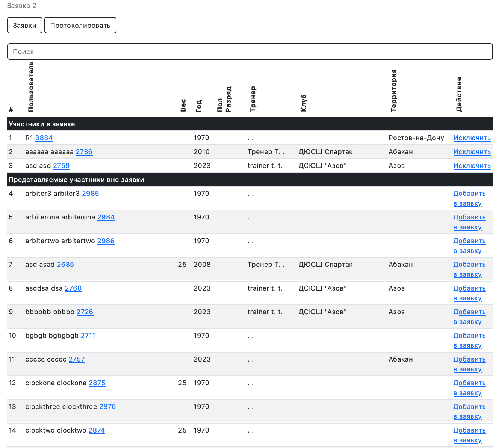Open ccccc ccccc profile link 2757
This screenshot has height=448, width=499.
point(77,359)
